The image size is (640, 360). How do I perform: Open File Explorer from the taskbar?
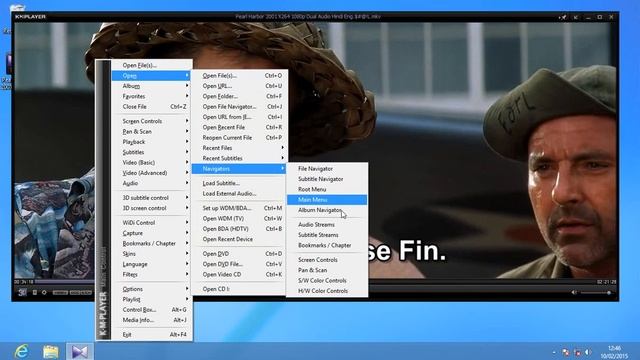coord(50,351)
